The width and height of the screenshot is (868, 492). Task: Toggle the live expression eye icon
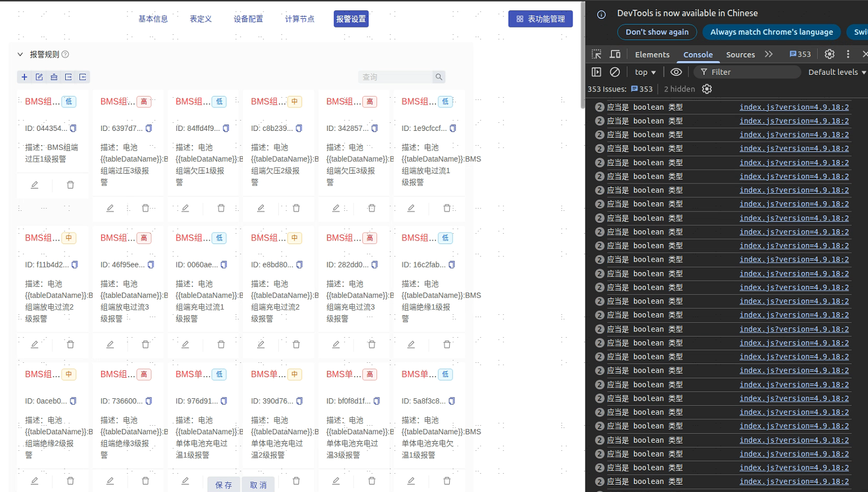[x=676, y=72]
